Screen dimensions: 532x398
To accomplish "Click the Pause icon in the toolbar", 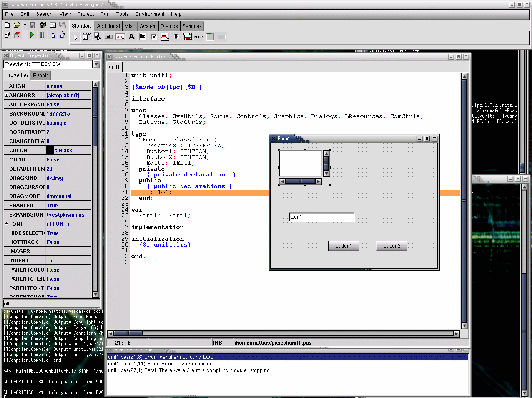I will point(42,35).
